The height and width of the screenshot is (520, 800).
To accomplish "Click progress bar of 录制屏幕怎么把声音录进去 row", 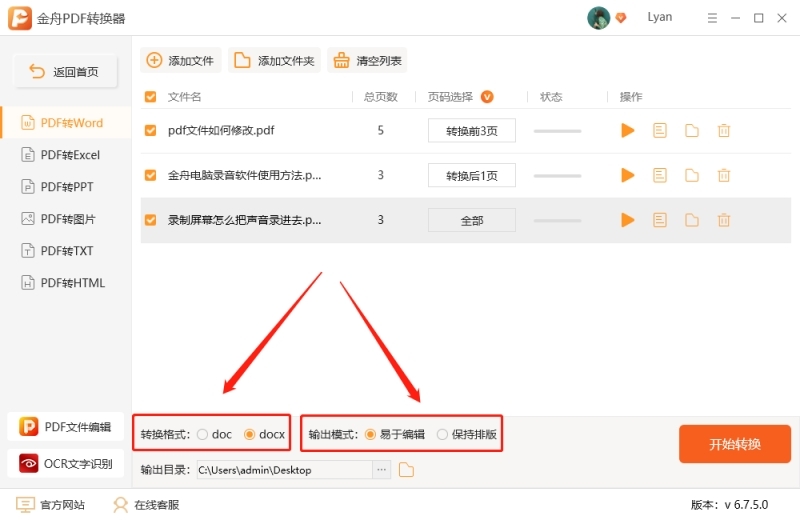I will click(557, 220).
